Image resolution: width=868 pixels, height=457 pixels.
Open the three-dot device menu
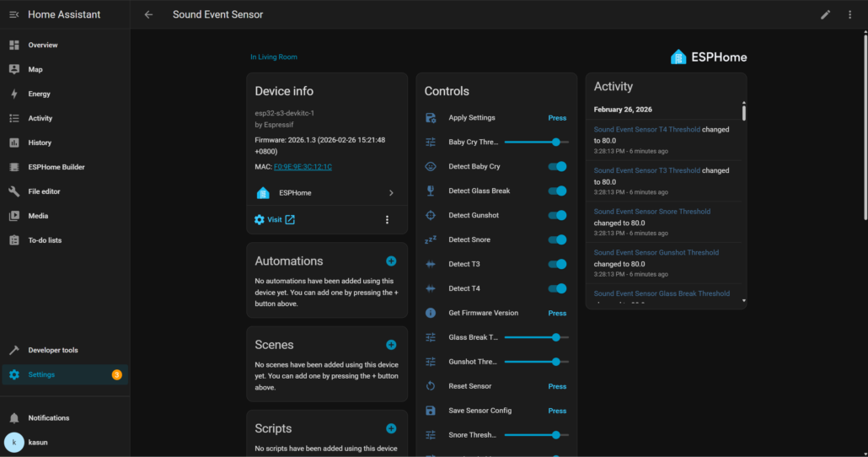388,220
